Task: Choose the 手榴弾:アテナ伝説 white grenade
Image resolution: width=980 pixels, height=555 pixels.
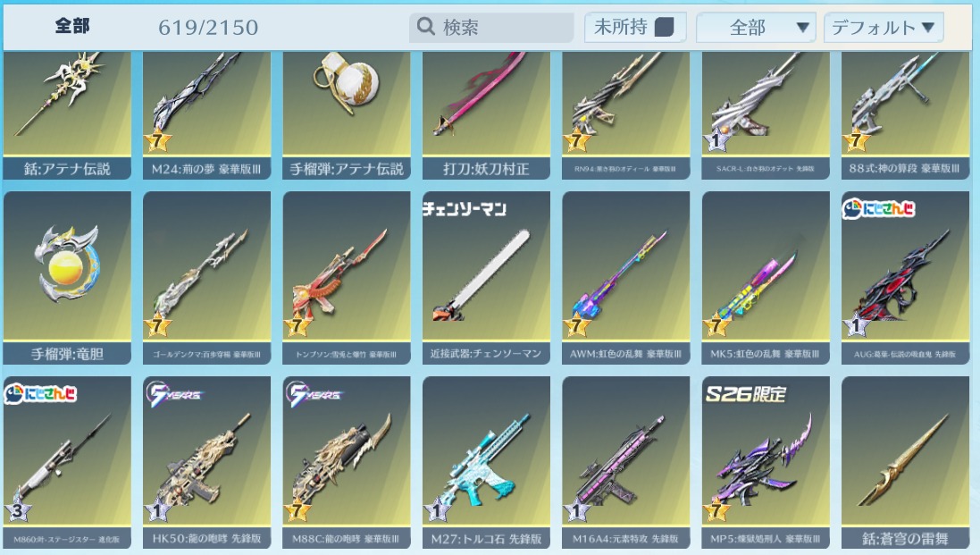Action: (347, 115)
